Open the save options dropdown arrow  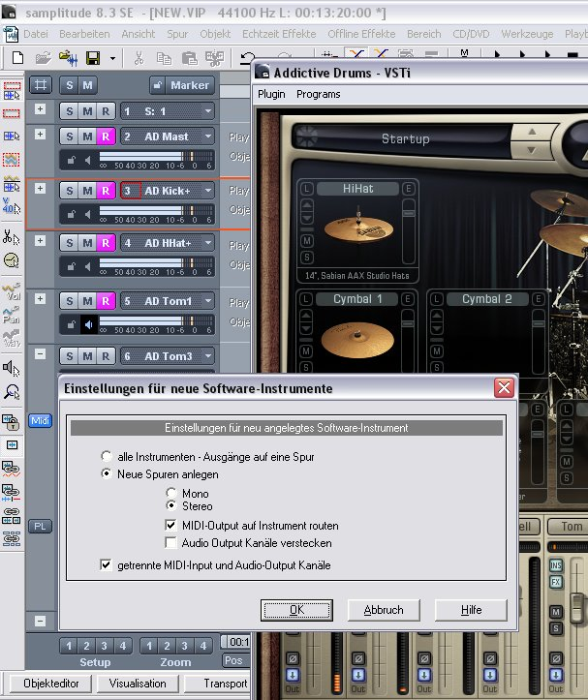click(x=112, y=58)
